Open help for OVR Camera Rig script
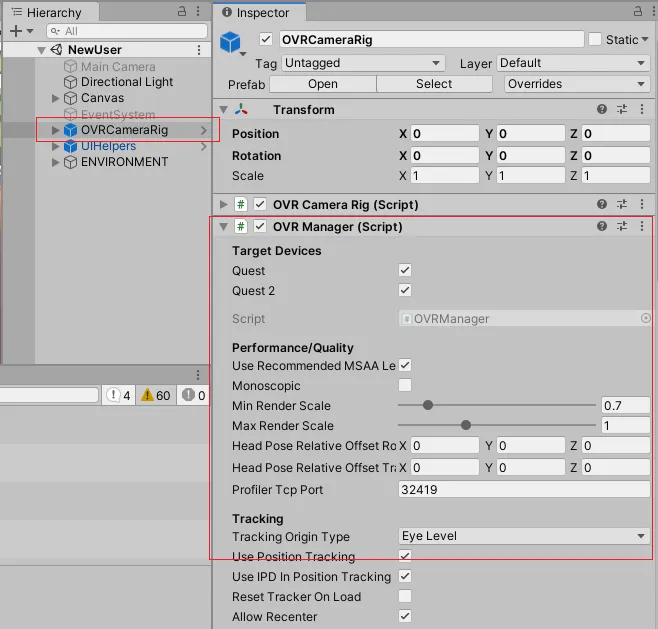The image size is (658, 629). (x=602, y=204)
